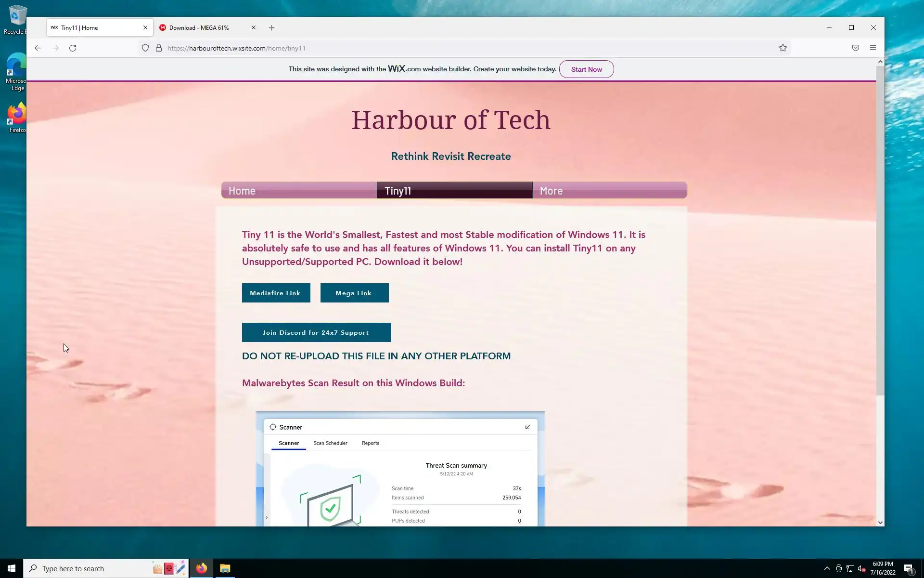Bookmark this page with star icon
The width and height of the screenshot is (924, 578).
coord(783,48)
